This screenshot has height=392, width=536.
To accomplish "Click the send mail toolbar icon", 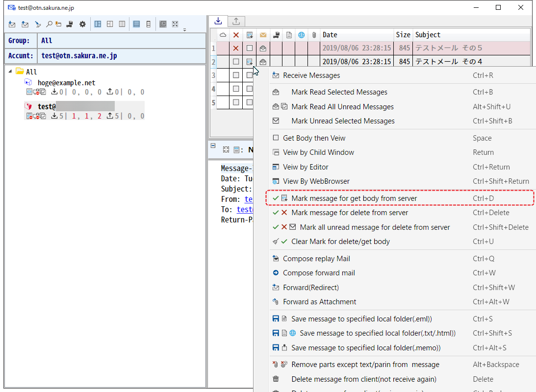I will (25, 24).
